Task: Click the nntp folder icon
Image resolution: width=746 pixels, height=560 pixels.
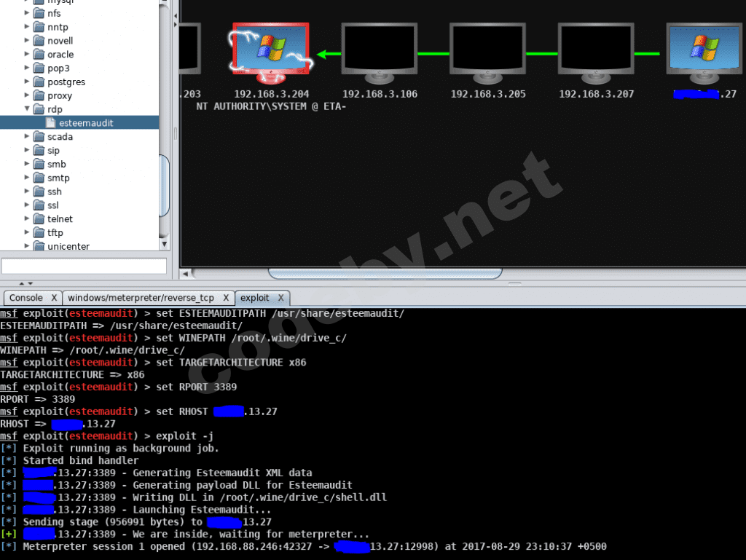Action: (x=39, y=27)
